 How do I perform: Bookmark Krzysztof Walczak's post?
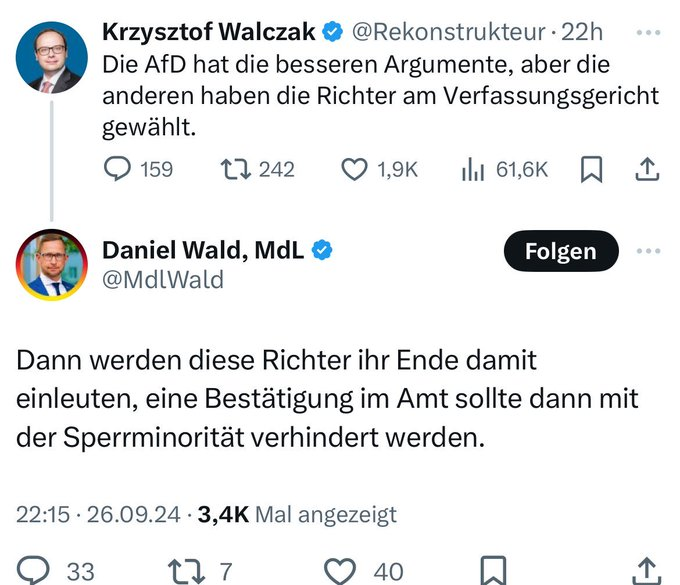(591, 169)
